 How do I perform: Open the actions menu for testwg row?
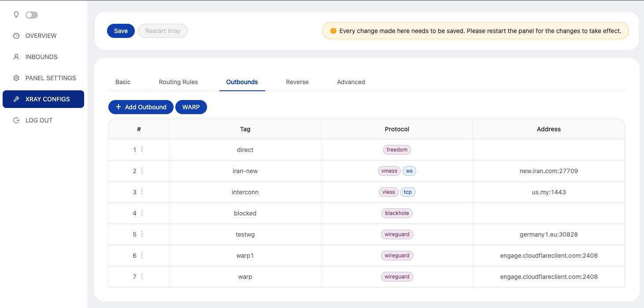(x=142, y=234)
